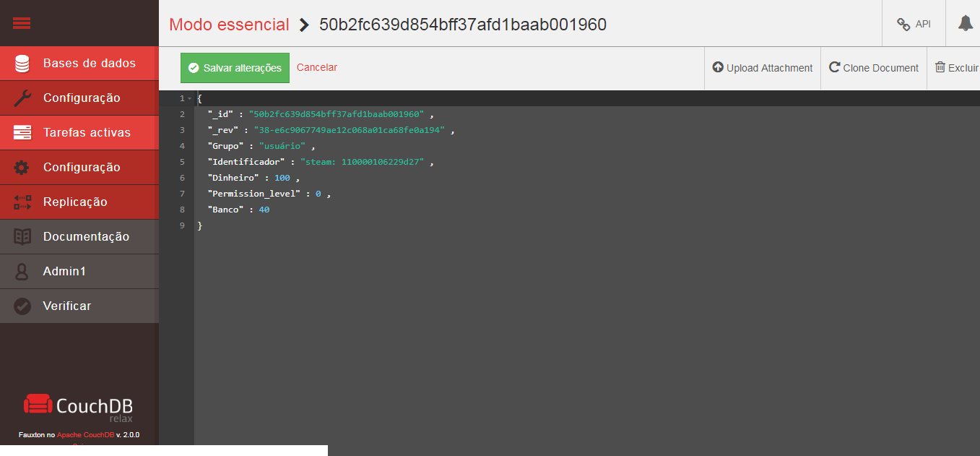Click the Documentação book icon
This screenshot has height=456, width=980.
[22, 237]
